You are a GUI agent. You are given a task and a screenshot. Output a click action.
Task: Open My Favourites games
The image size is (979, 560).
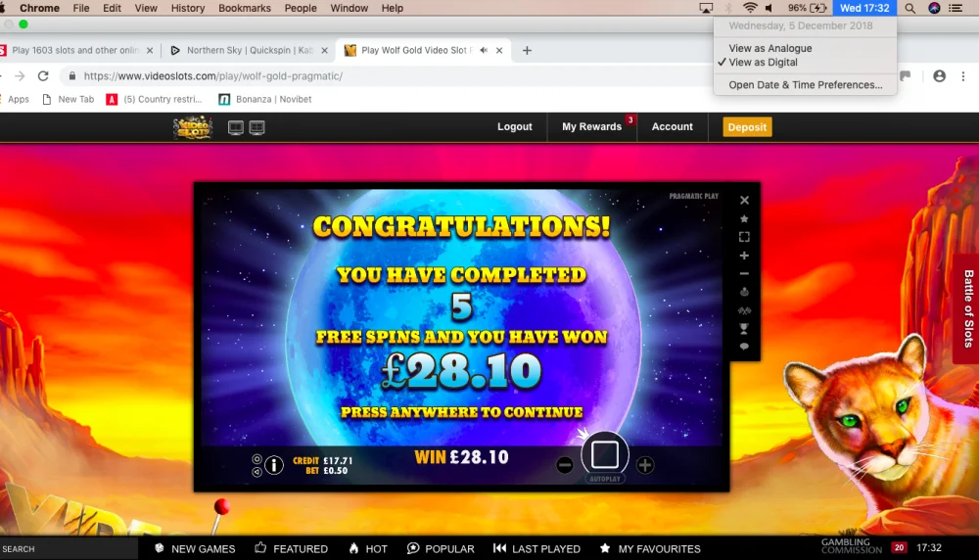point(650,549)
